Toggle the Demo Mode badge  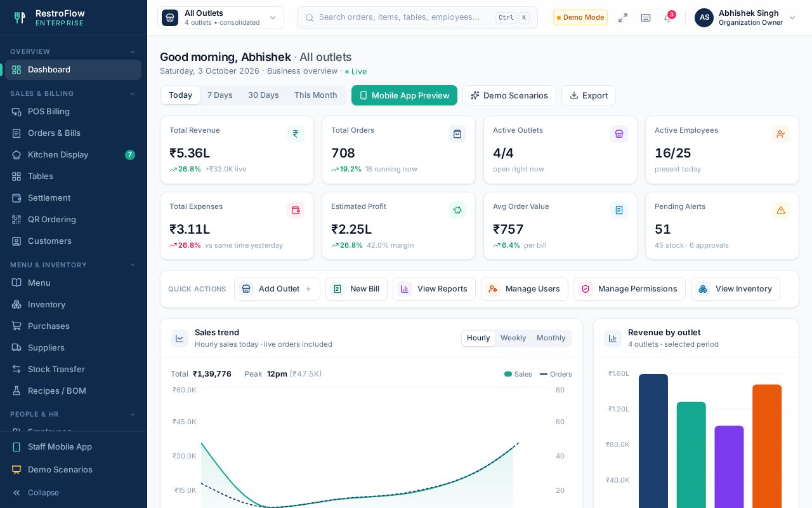[x=580, y=18]
